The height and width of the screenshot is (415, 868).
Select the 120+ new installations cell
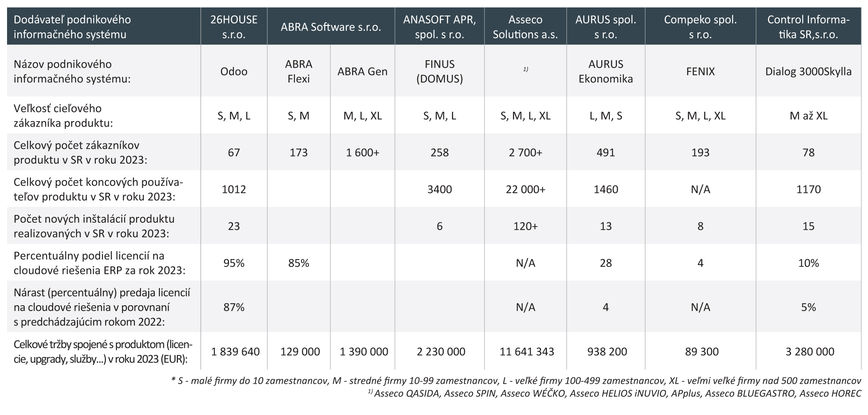click(x=525, y=226)
